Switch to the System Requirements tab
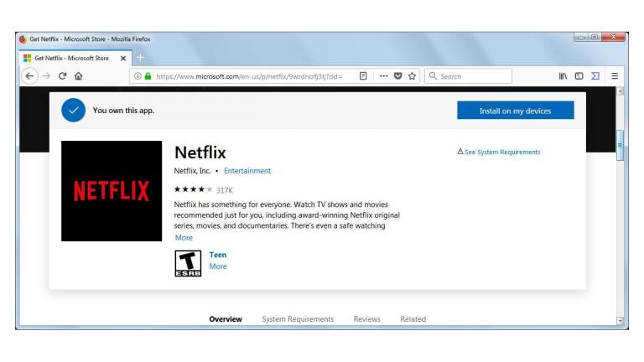Viewport: 644px width, 362px height. (x=298, y=319)
